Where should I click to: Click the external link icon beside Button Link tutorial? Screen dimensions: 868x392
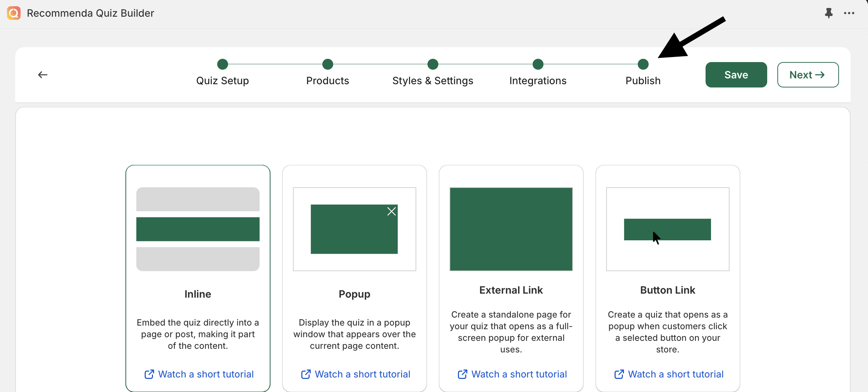click(619, 374)
